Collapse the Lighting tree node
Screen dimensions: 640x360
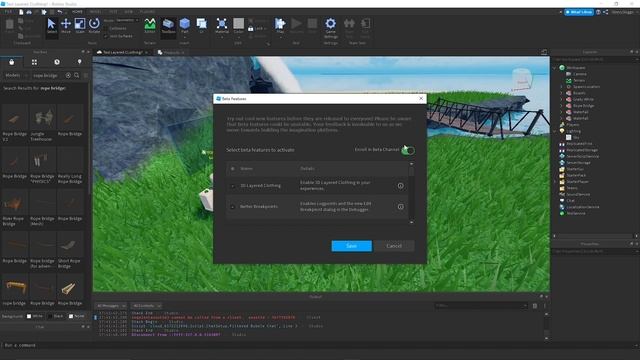[x=555, y=131]
